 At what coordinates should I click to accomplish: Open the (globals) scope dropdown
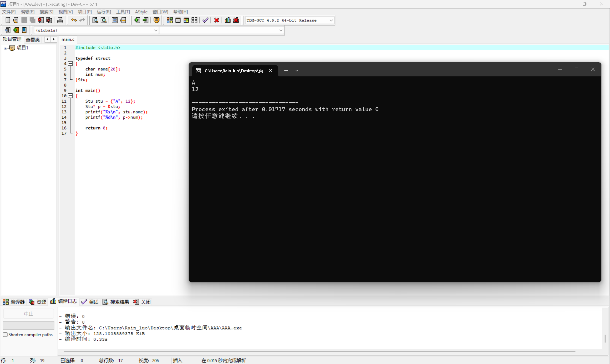click(x=155, y=30)
